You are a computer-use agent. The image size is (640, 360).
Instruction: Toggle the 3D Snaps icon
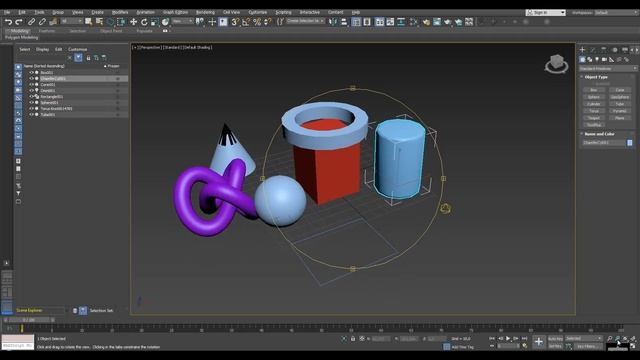(235, 22)
